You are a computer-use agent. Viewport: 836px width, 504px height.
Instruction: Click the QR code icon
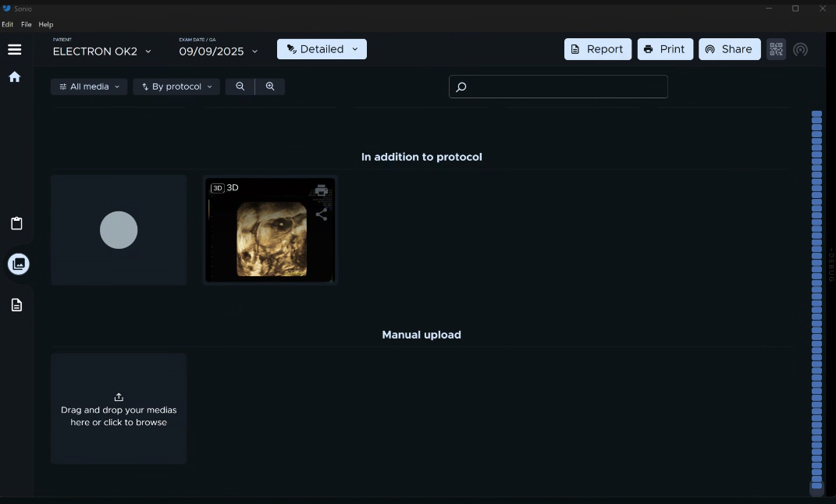click(x=776, y=49)
